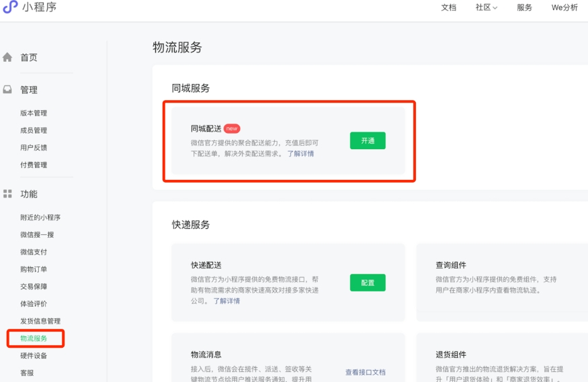Open 了解详情 link under 同城配送
Image resolution: width=588 pixels, height=382 pixels.
click(301, 154)
